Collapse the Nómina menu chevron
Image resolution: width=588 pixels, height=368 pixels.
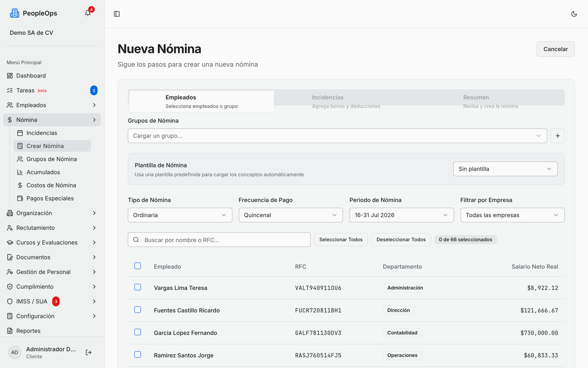(x=94, y=120)
